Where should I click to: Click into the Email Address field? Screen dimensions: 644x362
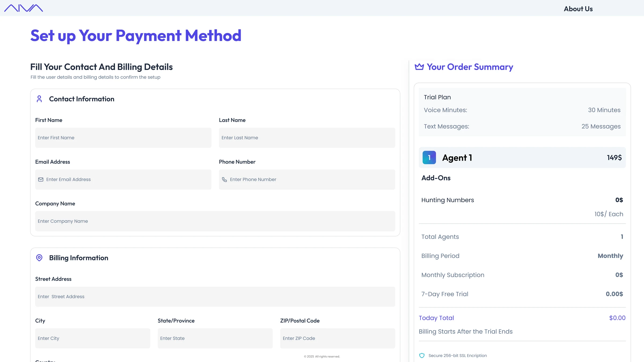click(x=123, y=179)
